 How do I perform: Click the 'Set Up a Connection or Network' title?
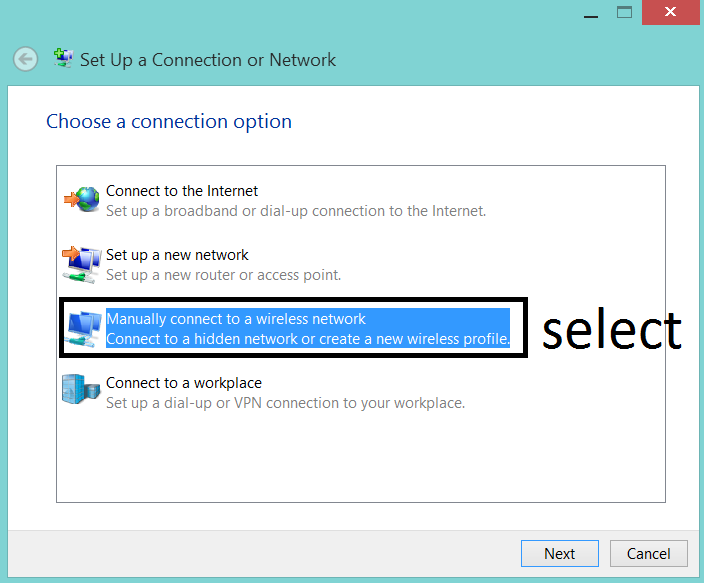(x=207, y=60)
